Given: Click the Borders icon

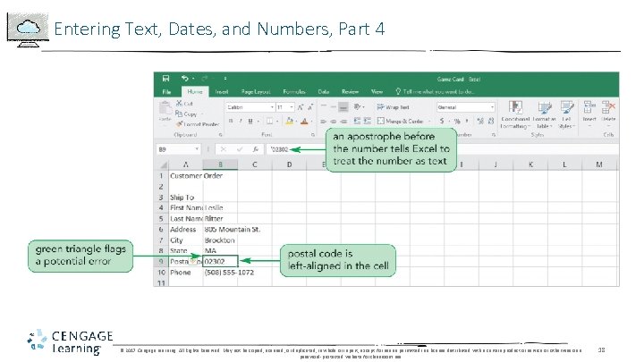Looking at the screenshot, I should coord(270,121).
